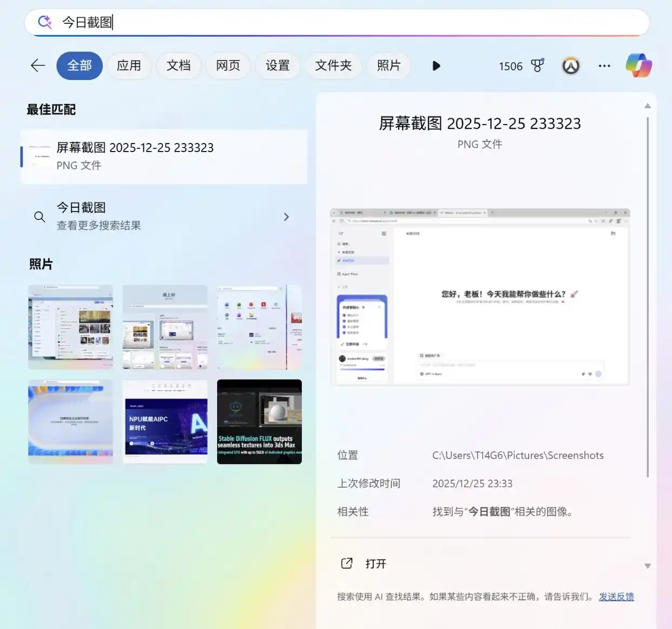The height and width of the screenshot is (629, 672).
Task: Click the ellipsis options icon
Action: tap(604, 65)
